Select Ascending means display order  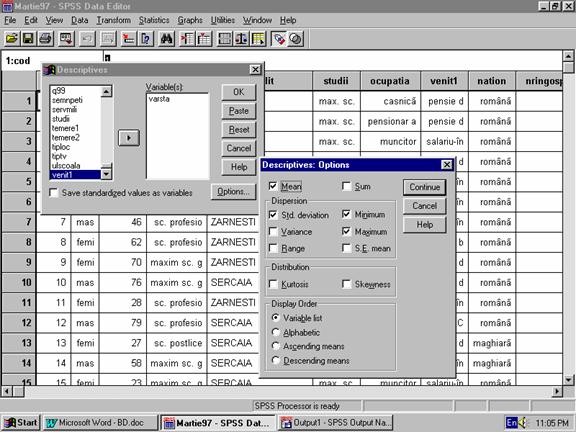276,346
